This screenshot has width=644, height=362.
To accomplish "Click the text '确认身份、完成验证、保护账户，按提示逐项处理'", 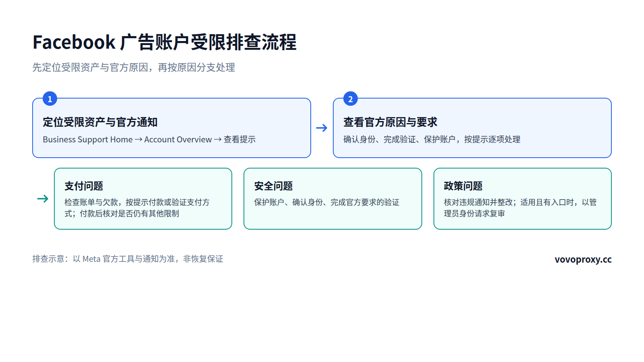I will [432, 140].
